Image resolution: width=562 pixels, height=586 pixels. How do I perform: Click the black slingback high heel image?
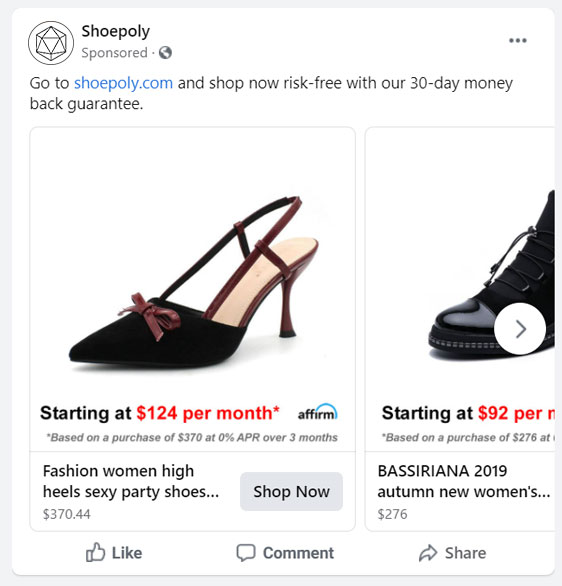[194, 284]
